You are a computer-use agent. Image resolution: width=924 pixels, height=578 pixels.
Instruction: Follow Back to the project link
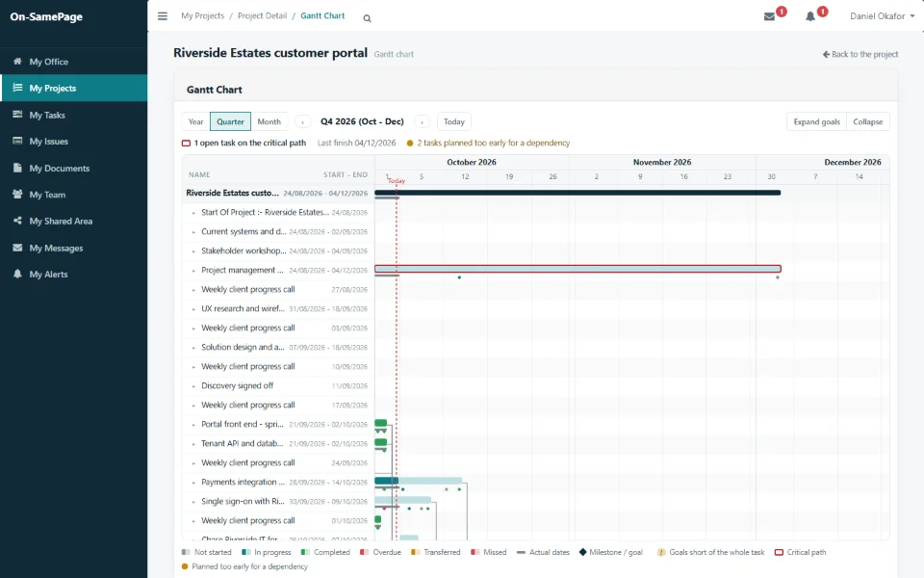860,54
